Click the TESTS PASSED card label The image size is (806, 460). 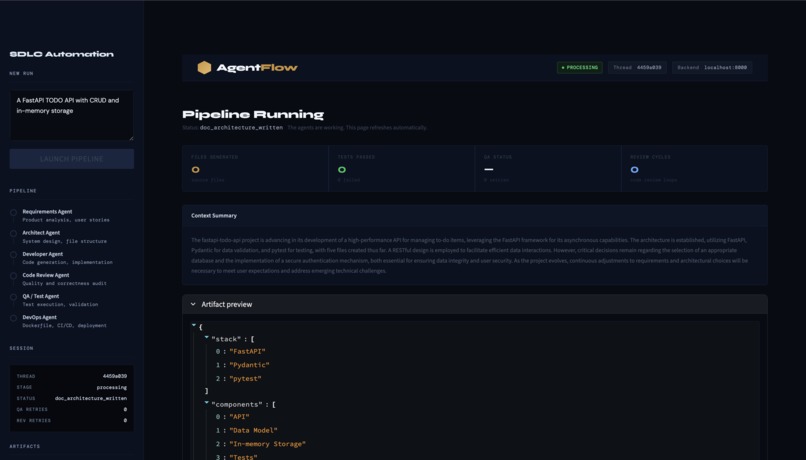point(356,157)
